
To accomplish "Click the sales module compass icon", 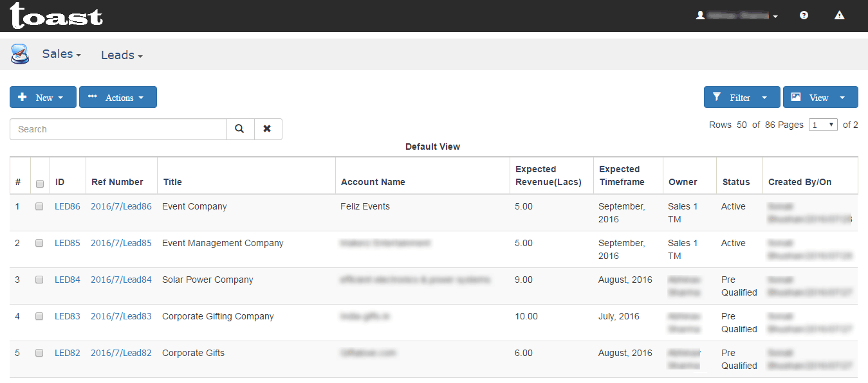I will (20, 54).
